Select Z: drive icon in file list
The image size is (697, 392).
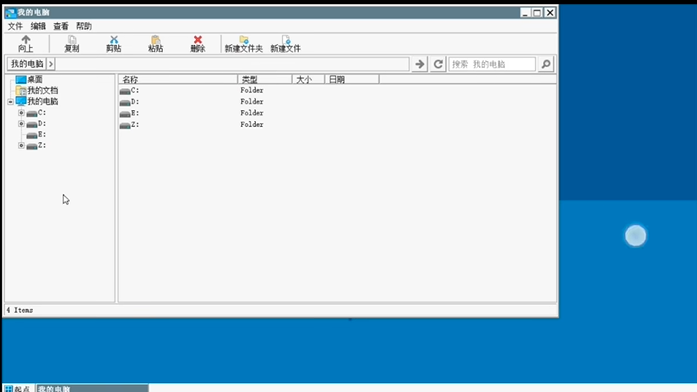(125, 125)
